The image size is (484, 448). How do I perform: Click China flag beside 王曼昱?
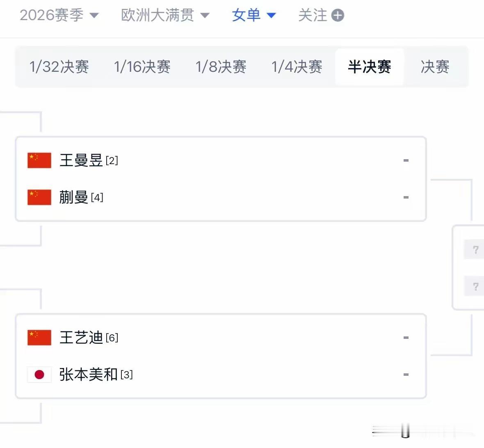pyautogui.click(x=39, y=160)
